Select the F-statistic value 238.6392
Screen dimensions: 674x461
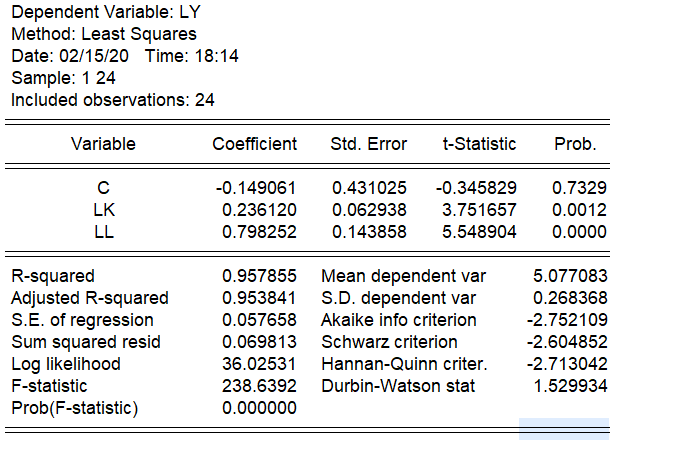(x=259, y=386)
